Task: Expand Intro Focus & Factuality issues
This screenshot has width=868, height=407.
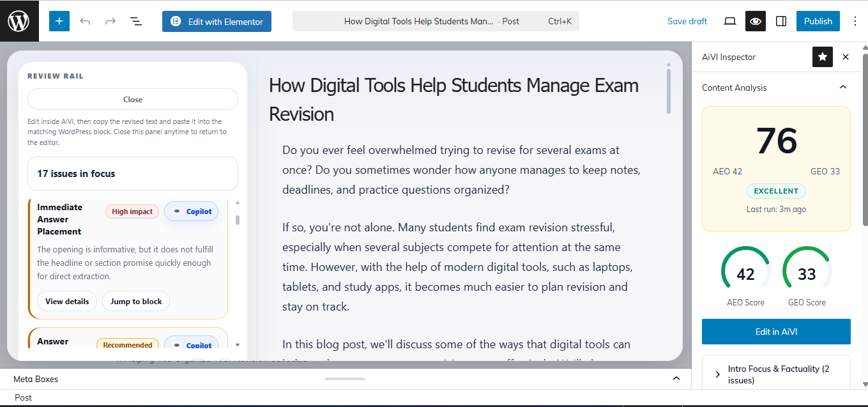Action: point(776,374)
